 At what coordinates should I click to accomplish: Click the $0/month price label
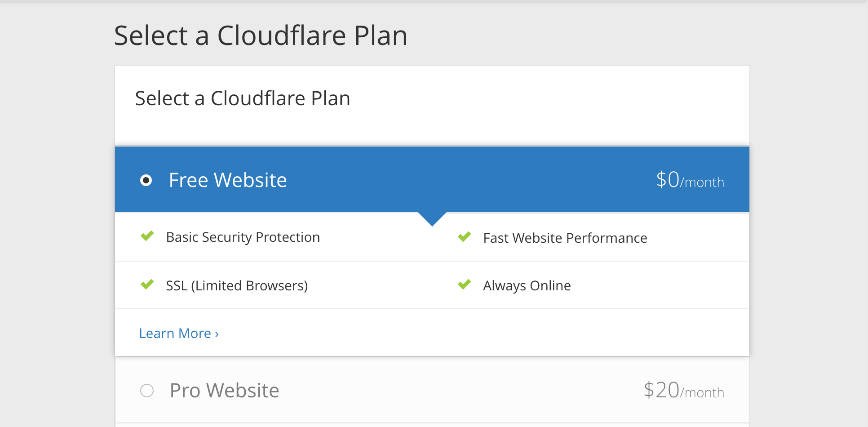tap(690, 180)
